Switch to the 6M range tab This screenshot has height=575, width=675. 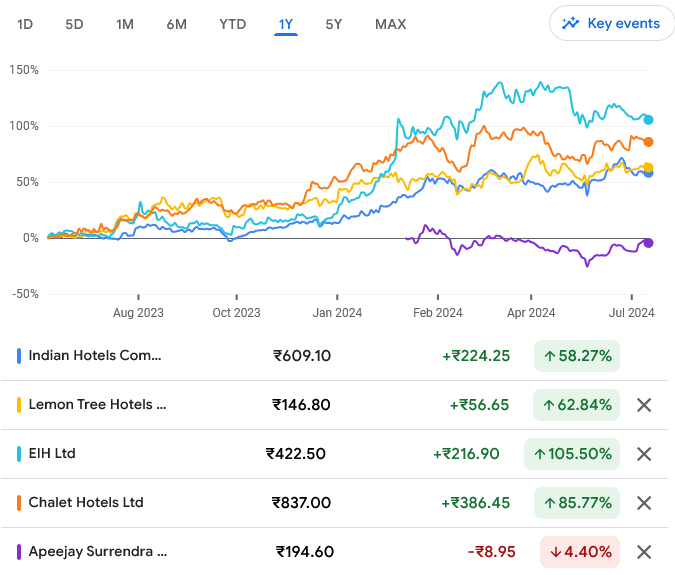click(x=176, y=24)
